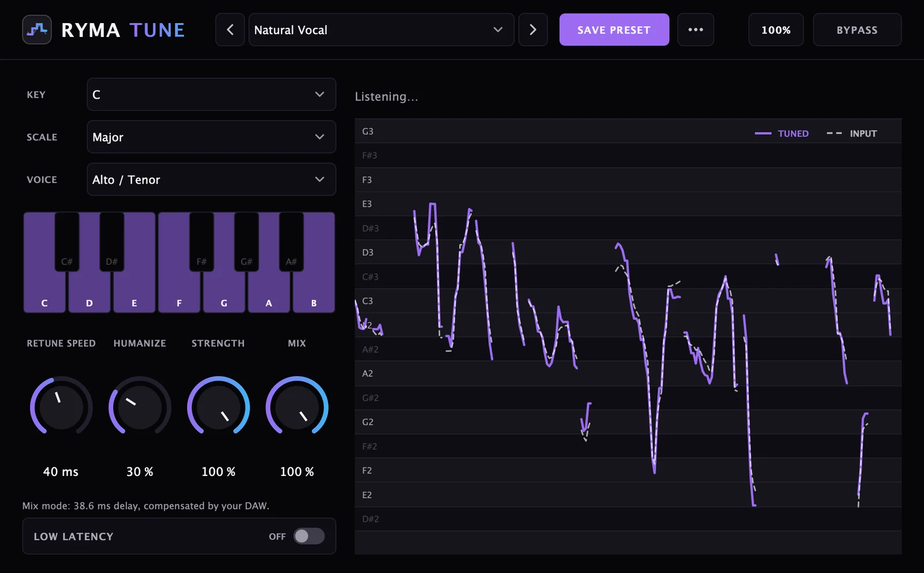Viewport: 924px width, 573px height.
Task: Go to the next preset arrow
Action: pyautogui.click(x=533, y=29)
